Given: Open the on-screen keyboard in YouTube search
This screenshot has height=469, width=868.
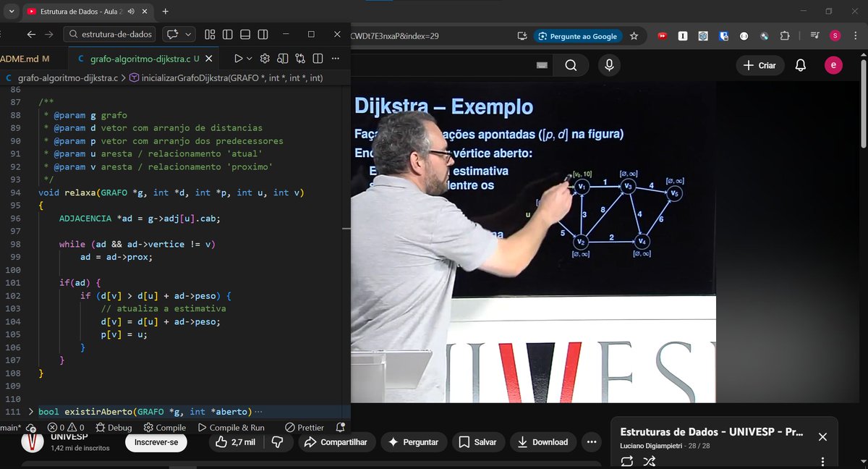Looking at the screenshot, I should coord(542,65).
